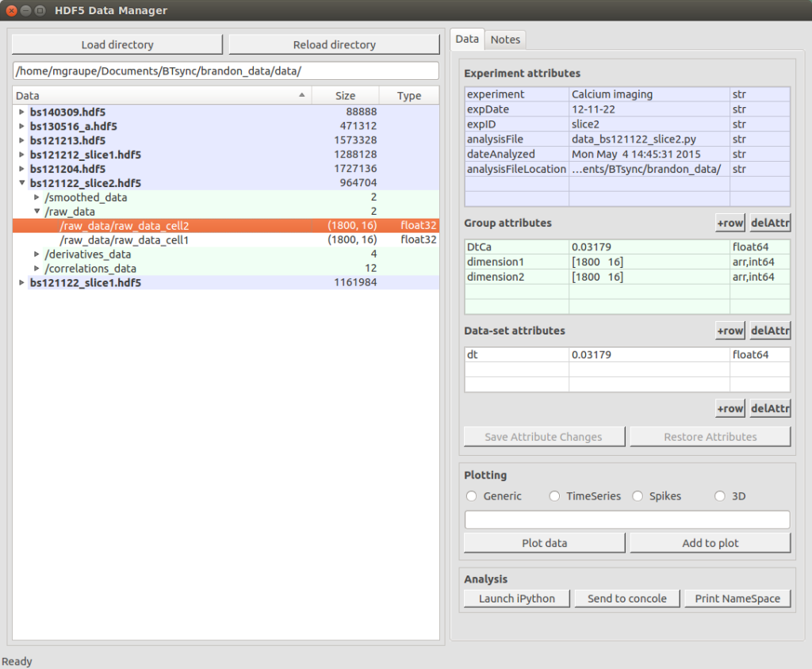Expand the bs121212_slice1.hdf5 file node
This screenshot has width=812, height=669.
(21, 155)
